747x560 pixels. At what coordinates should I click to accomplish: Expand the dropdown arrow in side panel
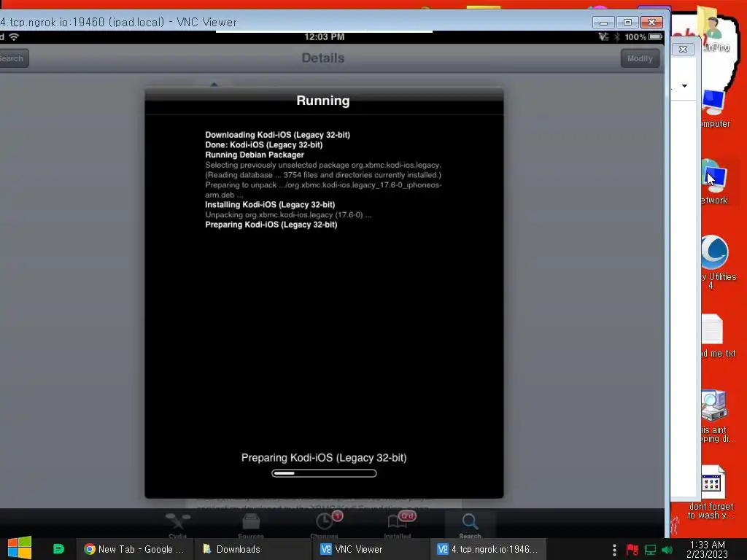[684, 86]
